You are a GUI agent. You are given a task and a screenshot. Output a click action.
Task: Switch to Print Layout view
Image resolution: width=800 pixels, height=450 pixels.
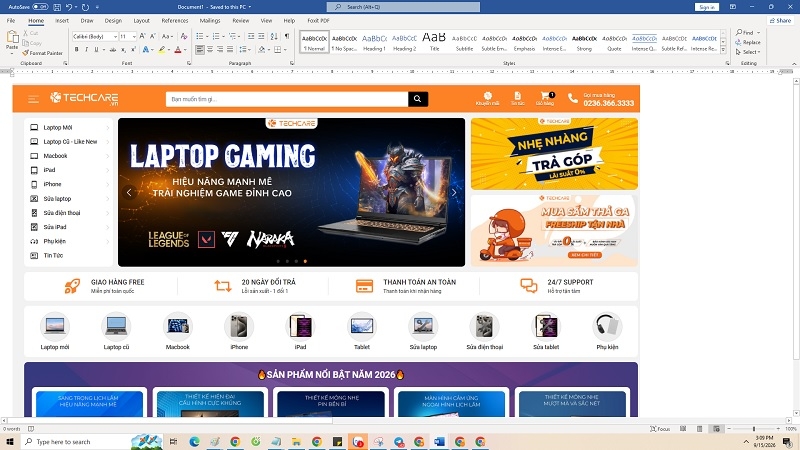pyautogui.click(x=699, y=429)
